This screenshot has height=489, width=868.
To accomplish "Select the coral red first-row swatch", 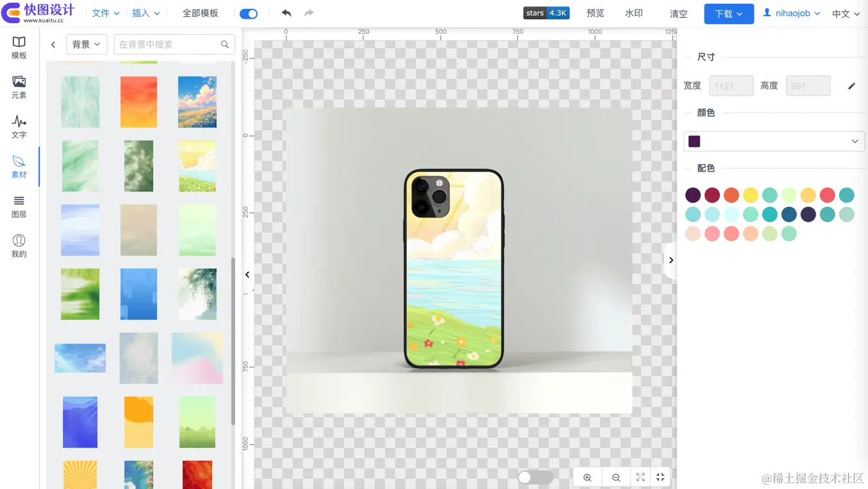I will 828,195.
